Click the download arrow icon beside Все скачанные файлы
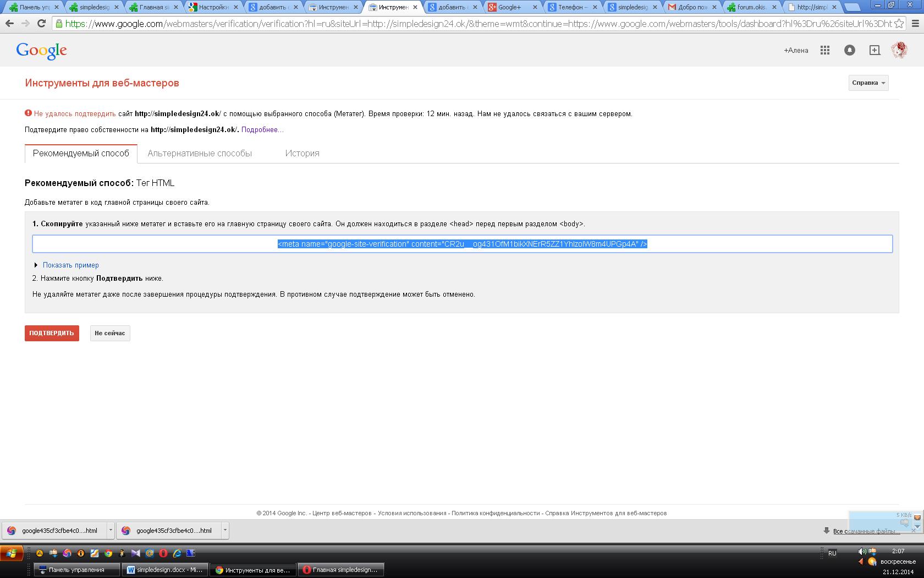Image resolution: width=924 pixels, height=578 pixels. 826,531
